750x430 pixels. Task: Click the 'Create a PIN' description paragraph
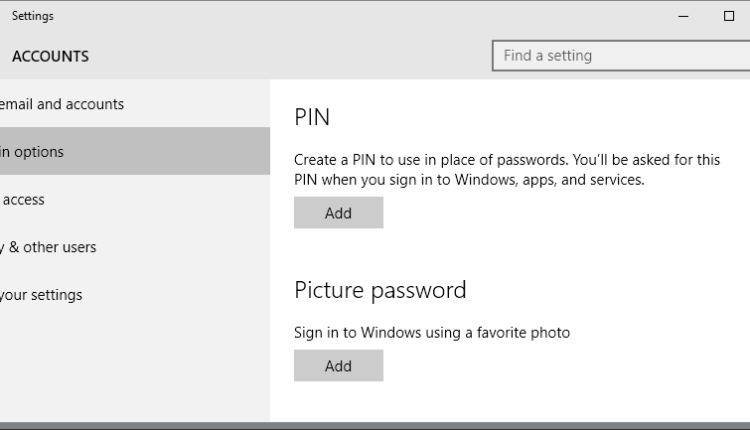507,170
